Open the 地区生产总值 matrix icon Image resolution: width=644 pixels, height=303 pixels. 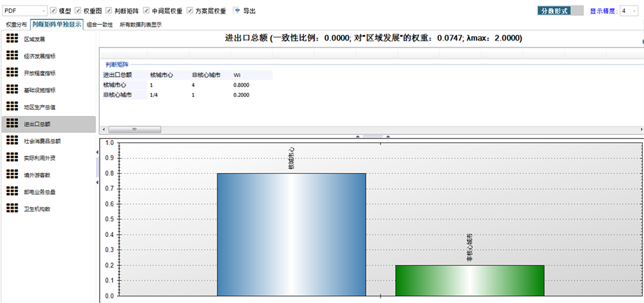12,106
